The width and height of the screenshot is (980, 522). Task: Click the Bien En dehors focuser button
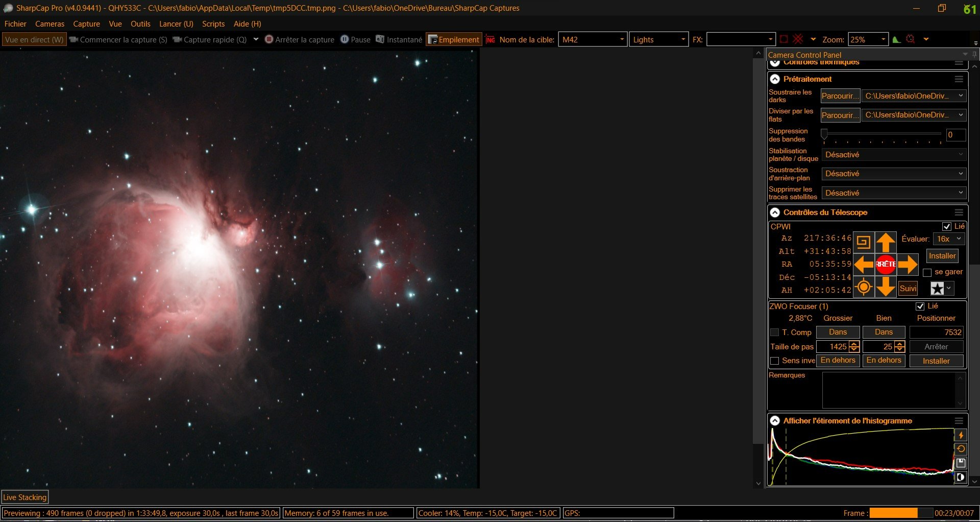pos(884,360)
